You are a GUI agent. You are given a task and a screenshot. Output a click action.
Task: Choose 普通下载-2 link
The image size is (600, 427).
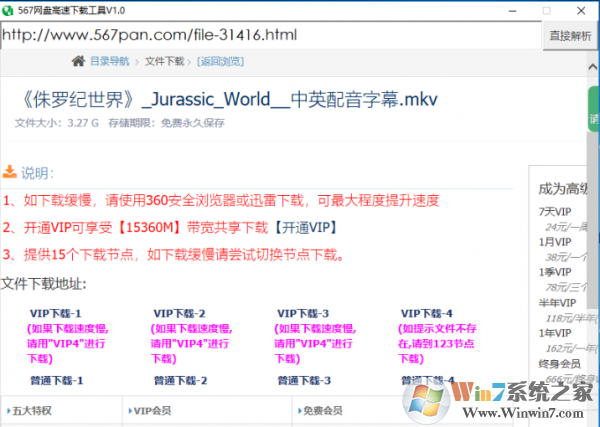click(180, 380)
